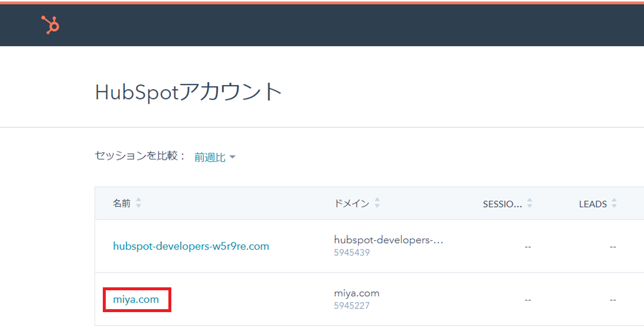Sort accounts by 名前 column
644x331 pixels.
[x=138, y=202]
